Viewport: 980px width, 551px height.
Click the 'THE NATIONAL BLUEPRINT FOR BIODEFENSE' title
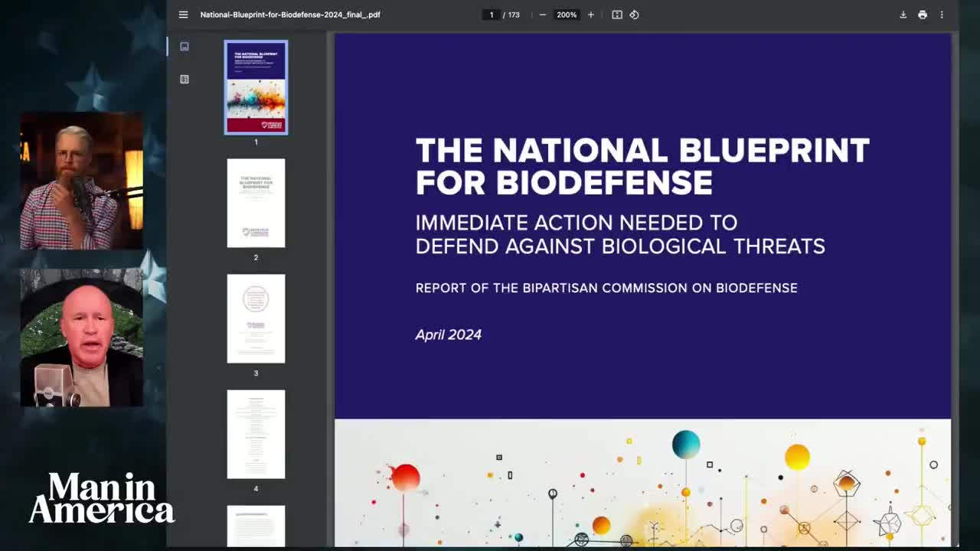point(642,167)
